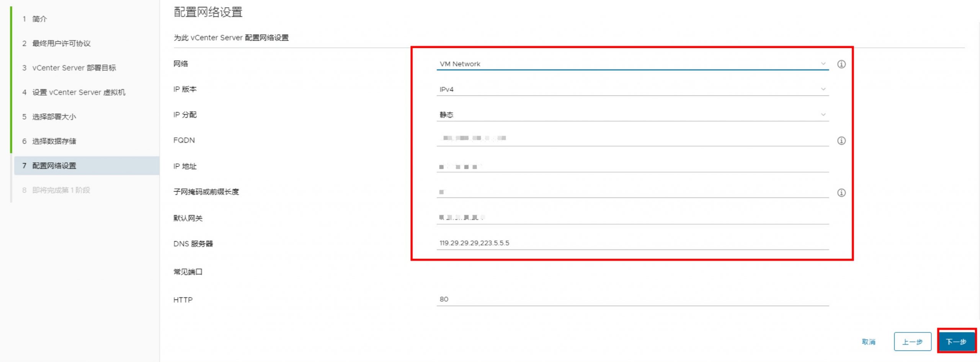Click the HTTP port input field

632,299
